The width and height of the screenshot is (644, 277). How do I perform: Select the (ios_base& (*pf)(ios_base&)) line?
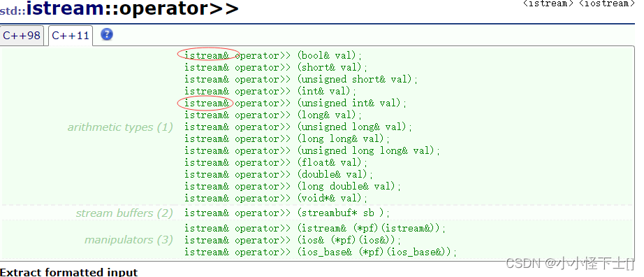pos(321,252)
